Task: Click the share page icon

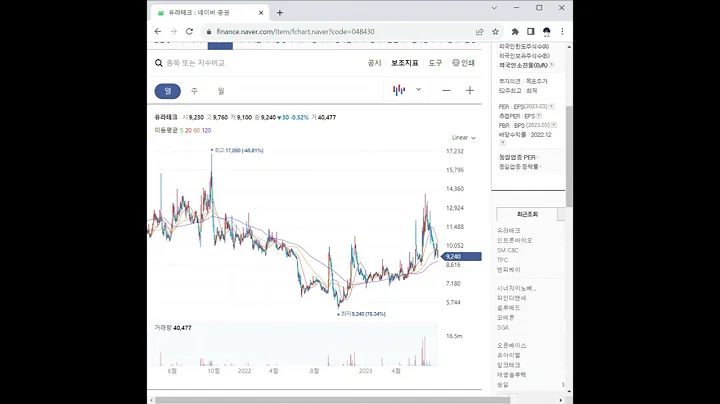Action: (479, 32)
